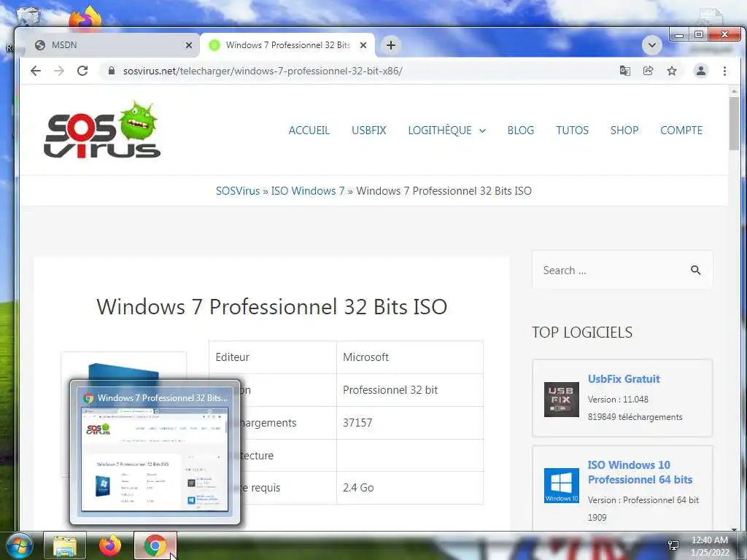The height and width of the screenshot is (560, 747).
Task: Bookmark this page with the star icon
Action: click(672, 71)
